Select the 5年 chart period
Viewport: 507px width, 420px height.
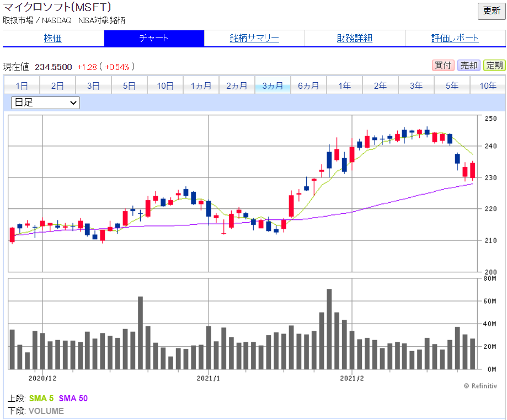(452, 85)
